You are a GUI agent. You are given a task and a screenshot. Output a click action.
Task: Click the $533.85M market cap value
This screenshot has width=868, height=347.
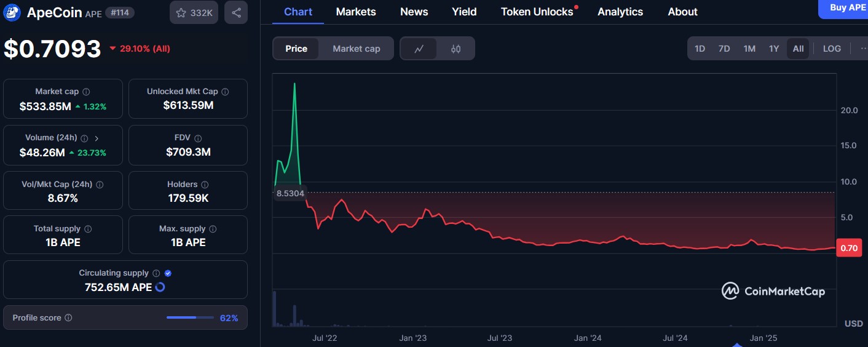tap(45, 106)
